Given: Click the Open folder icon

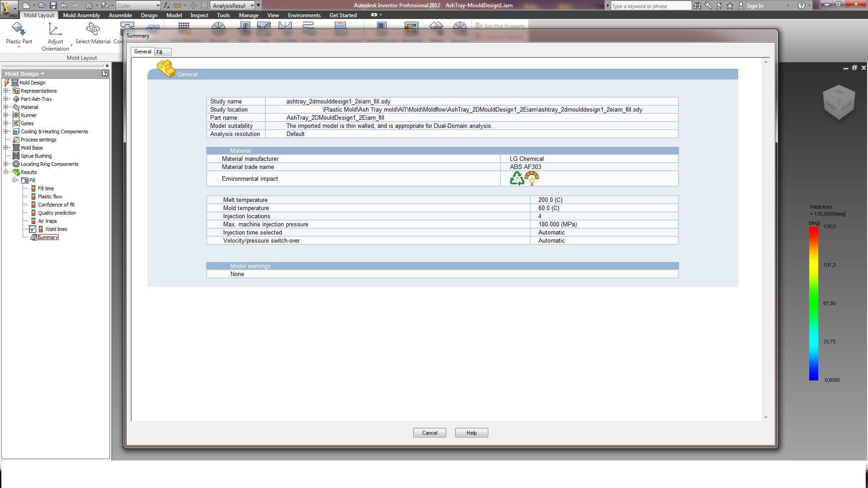Looking at the screenshot, I should tap(42, 5).
